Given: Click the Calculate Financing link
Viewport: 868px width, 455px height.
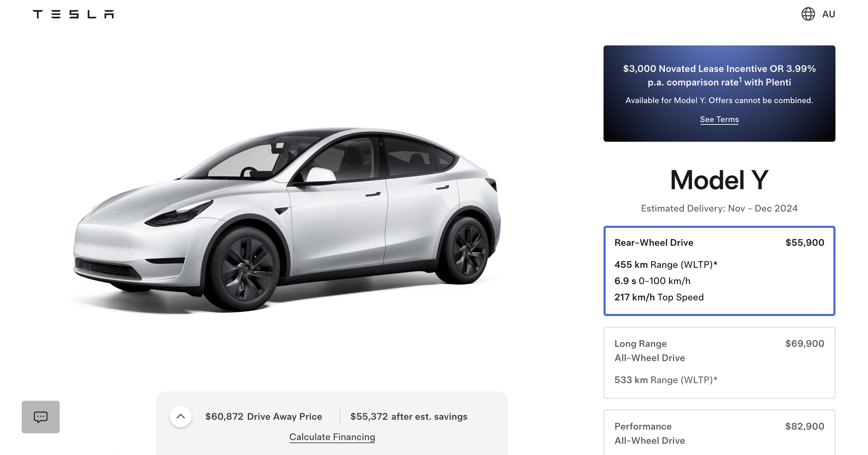Looking at the screenshot, I should point(332,437).
